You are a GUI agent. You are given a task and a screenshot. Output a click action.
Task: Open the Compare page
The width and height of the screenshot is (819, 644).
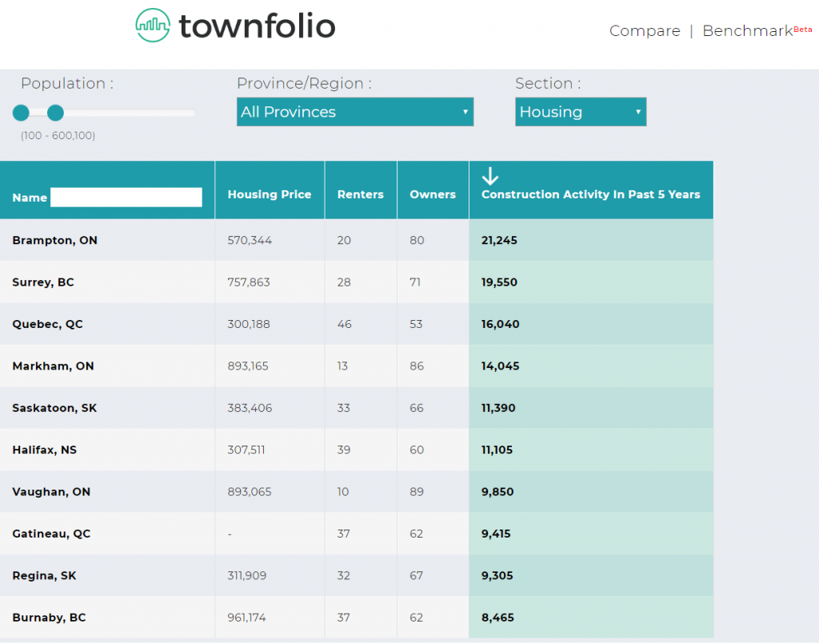tap(644, 31)
